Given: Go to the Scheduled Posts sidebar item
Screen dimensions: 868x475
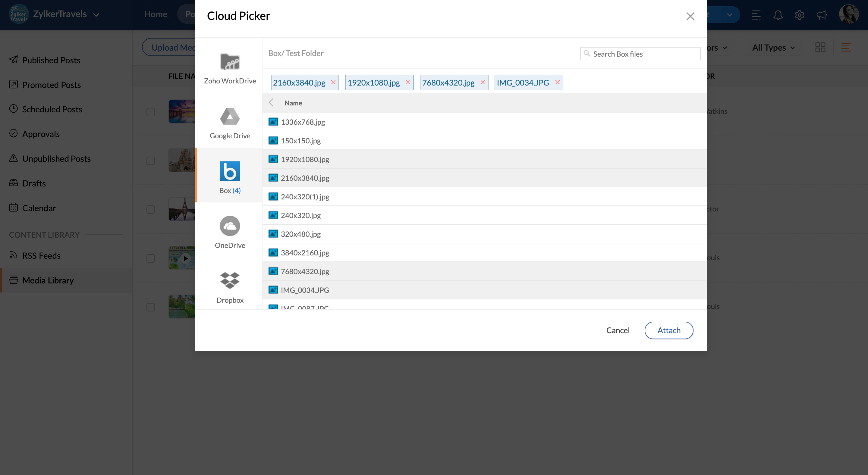Looking at the screenshot, I should (52, 109).
